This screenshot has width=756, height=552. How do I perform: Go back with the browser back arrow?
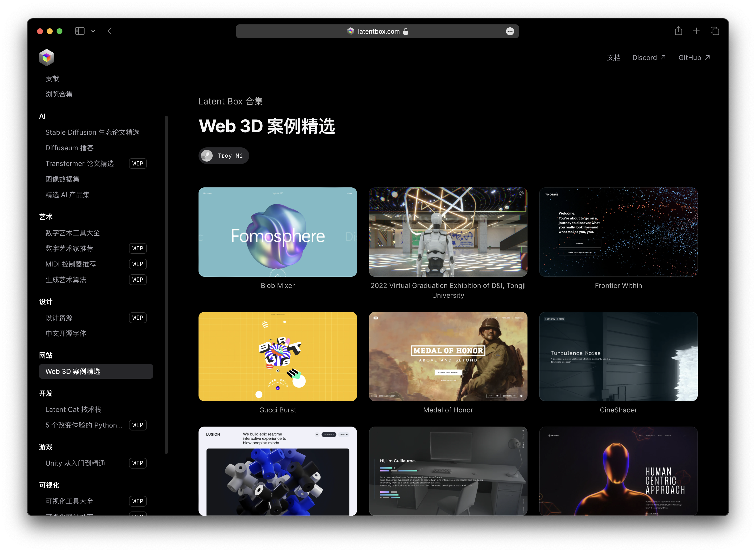click(x=109, y=31)
